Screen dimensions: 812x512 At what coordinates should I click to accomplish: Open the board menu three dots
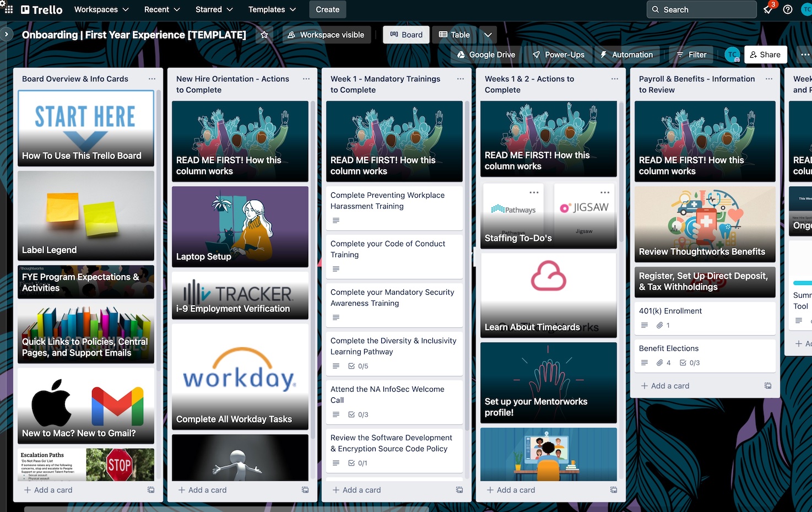coord(805,55)
